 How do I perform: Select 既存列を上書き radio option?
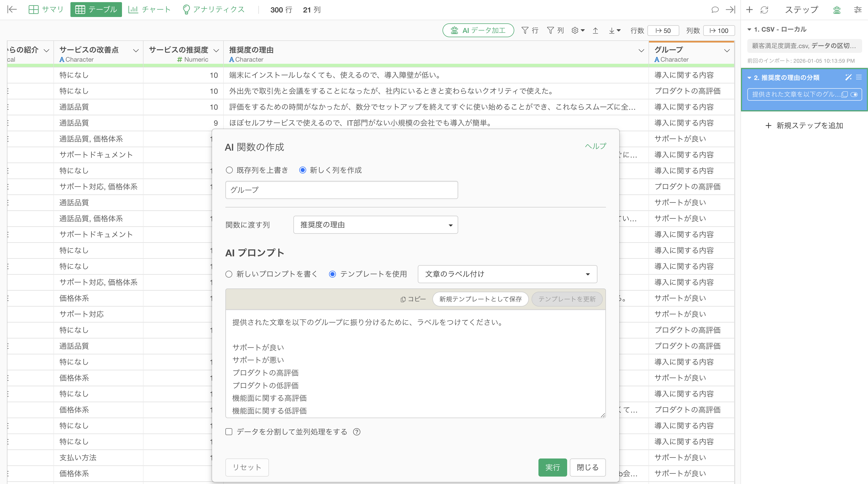point(229,170)
